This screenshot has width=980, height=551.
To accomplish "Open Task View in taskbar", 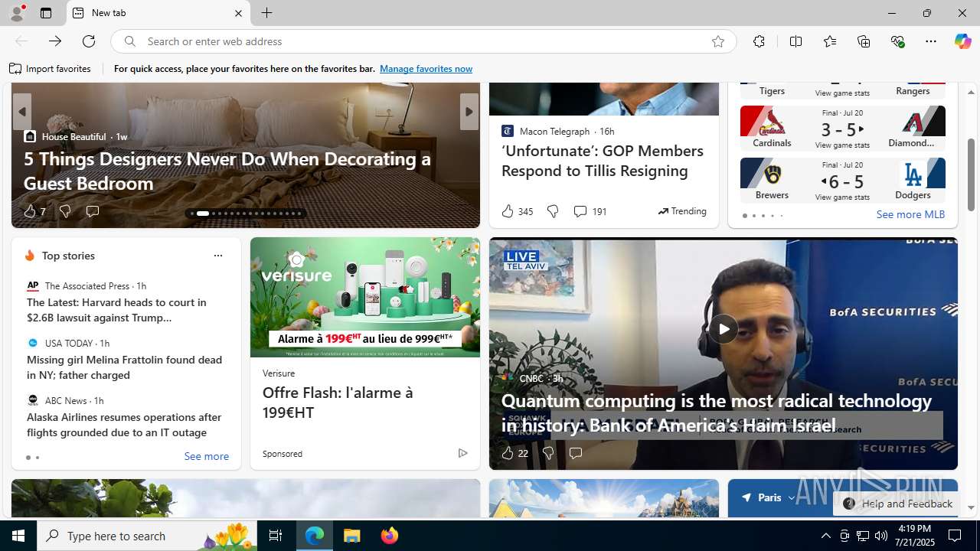I will 276,536.
